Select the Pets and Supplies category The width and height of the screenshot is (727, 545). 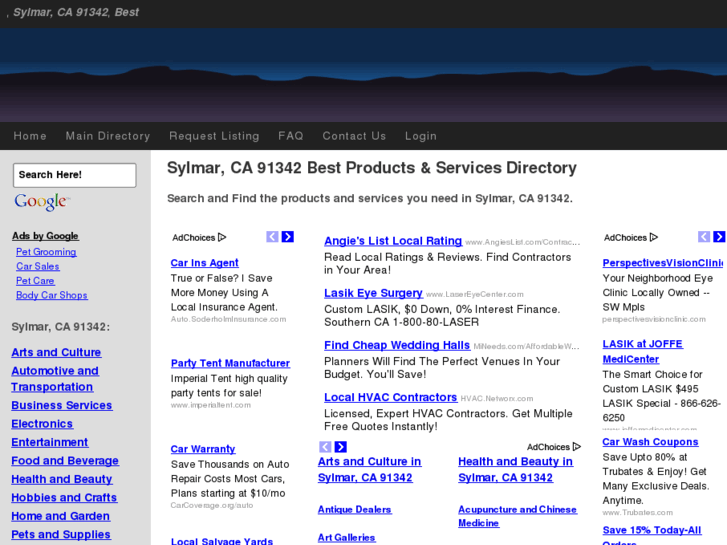tap(61, 535)
